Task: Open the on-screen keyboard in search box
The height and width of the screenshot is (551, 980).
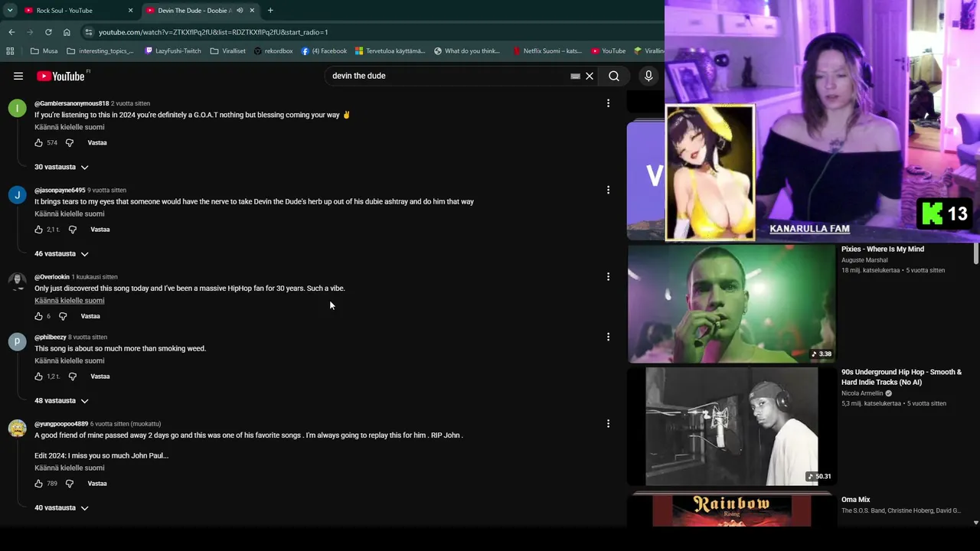Action: pos(575,76)
